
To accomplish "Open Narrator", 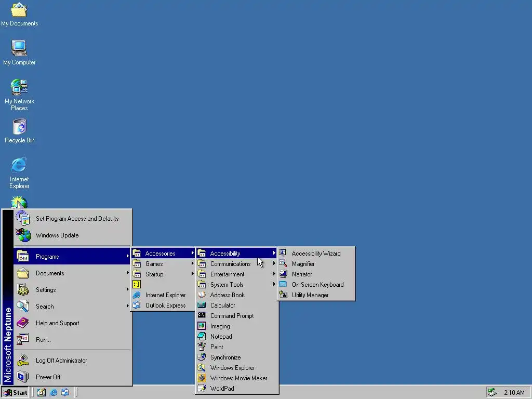I will point(316,274).
